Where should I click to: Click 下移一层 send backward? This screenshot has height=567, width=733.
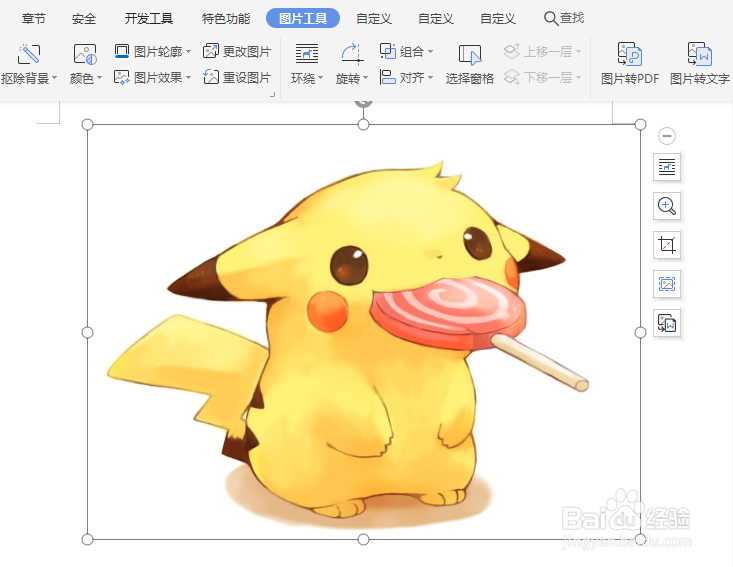(538, 77)
